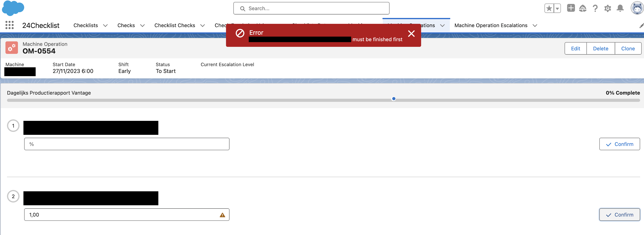The image size is (644, 235).
Task: Open the Help question mark icon
Action: coord(595,8)
